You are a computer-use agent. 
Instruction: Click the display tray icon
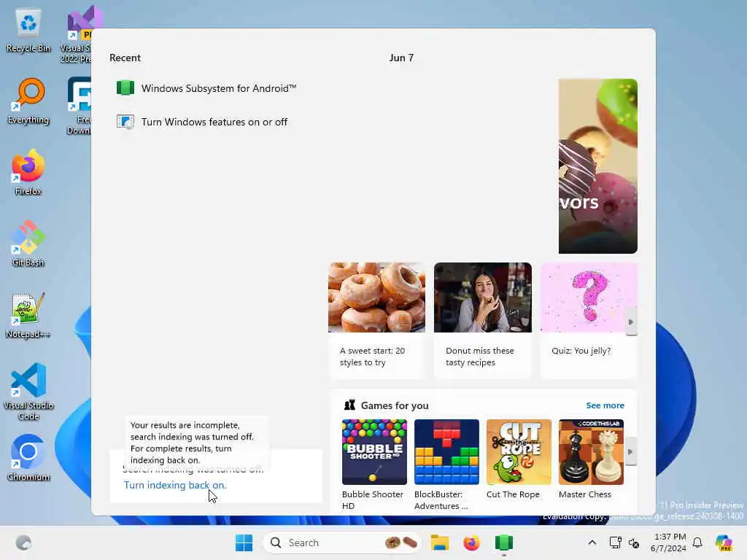click(x=615, y=542)
